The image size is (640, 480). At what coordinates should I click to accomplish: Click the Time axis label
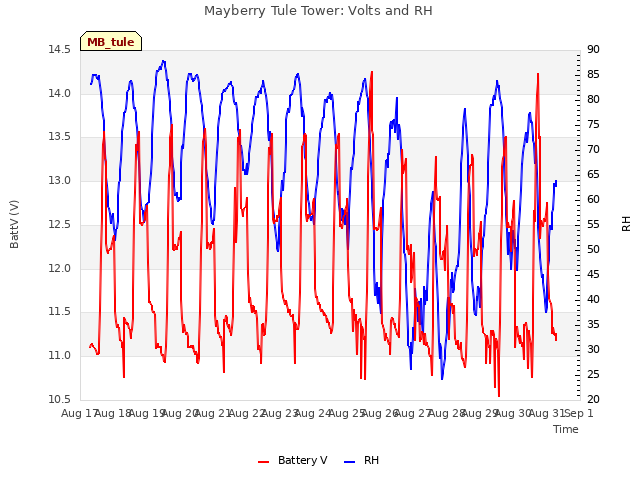pos(566,429)
